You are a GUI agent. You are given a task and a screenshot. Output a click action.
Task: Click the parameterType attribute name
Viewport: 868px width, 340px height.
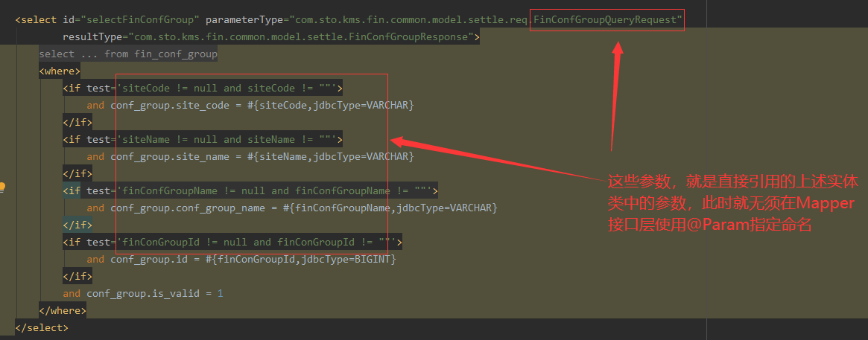(244, 20)
